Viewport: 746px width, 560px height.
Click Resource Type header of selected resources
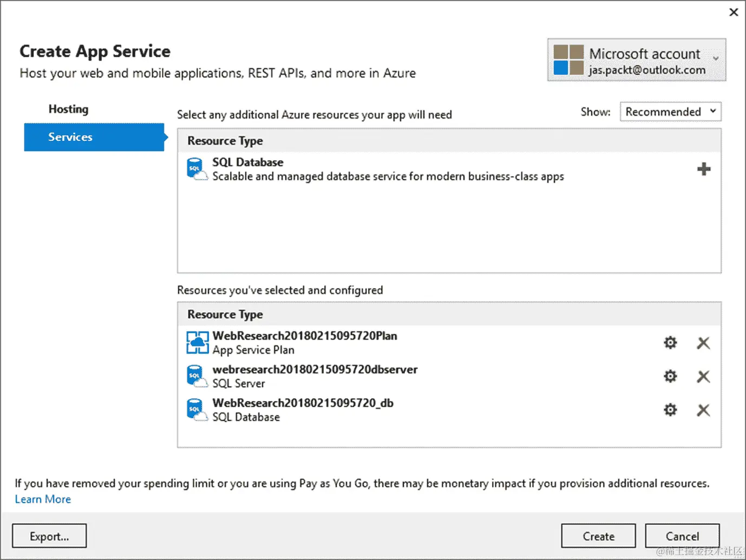(x=225, y=314)
